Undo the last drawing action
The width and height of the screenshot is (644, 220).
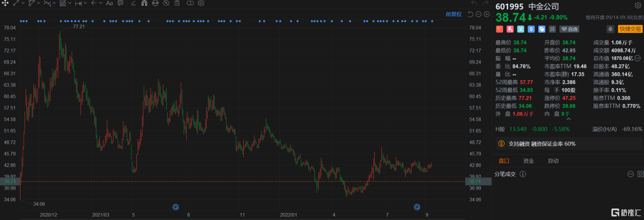coord(474,3)
